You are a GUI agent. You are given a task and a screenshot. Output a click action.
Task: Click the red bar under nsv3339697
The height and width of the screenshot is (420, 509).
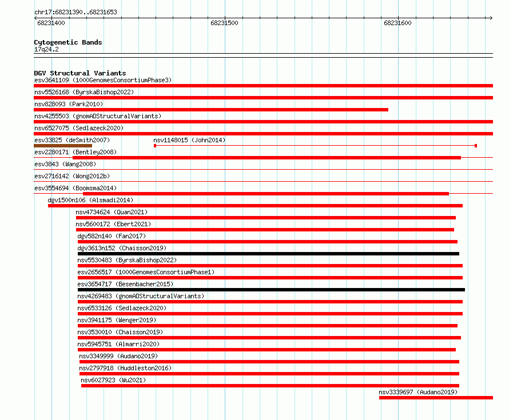(x=436, y=398)
